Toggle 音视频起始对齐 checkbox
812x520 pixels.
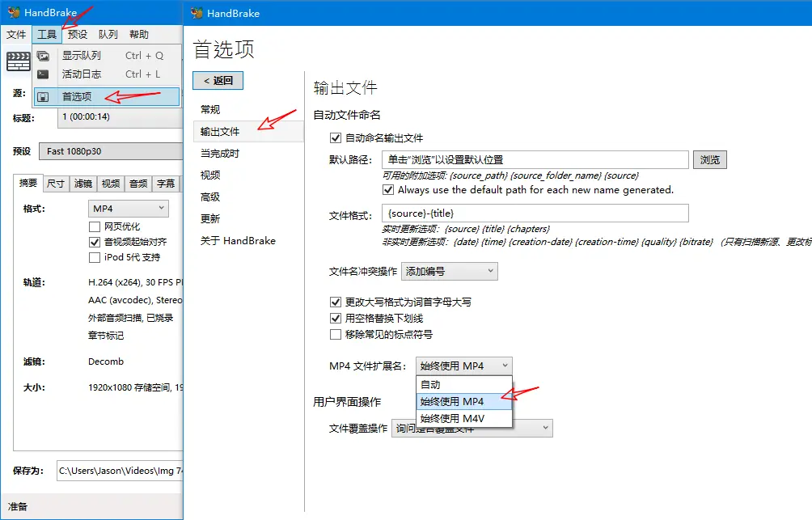tap(95, 242)
